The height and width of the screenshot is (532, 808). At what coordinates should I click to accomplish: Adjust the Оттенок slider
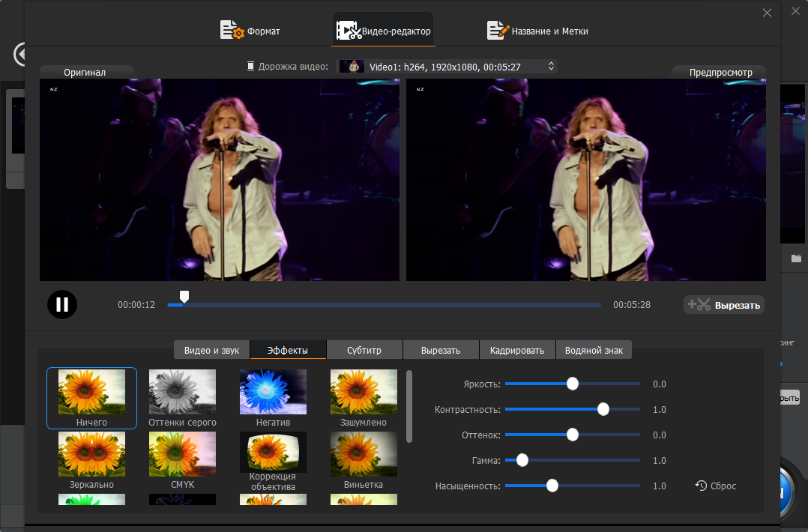(x=572, y=435)
